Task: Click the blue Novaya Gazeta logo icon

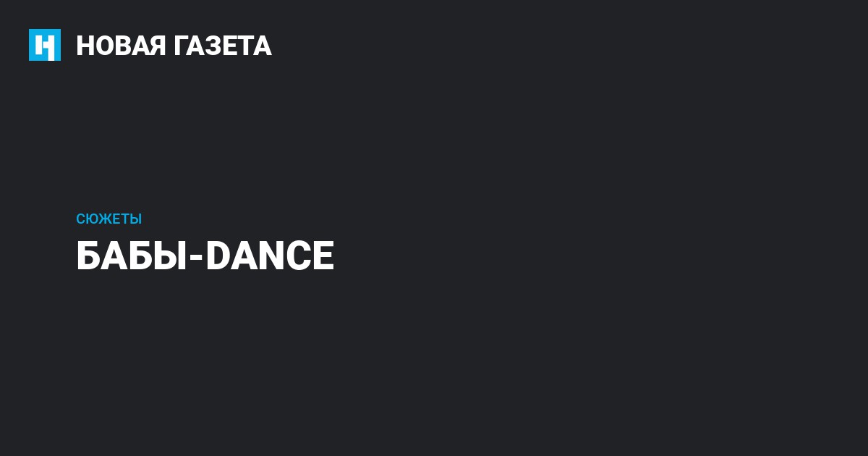Action: (x=45, y=45)
